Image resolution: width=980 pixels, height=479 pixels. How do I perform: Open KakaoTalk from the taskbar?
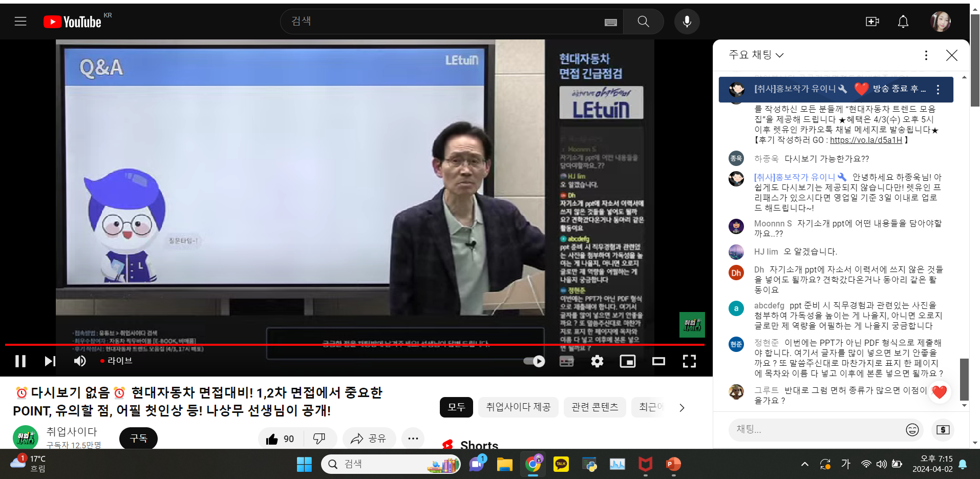click(x=561, y=464)
